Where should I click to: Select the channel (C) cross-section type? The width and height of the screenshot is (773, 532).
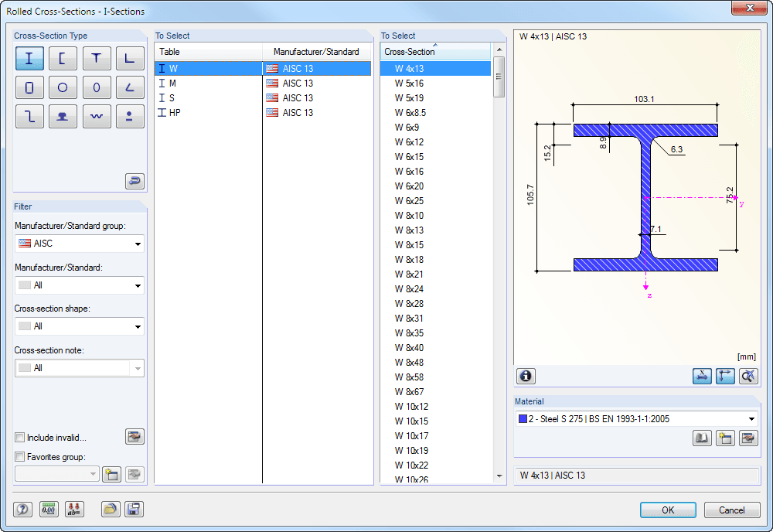63,58
